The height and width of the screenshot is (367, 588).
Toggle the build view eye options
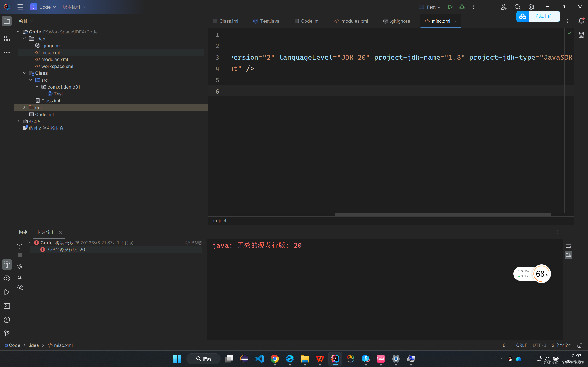[x=20, y=287]
